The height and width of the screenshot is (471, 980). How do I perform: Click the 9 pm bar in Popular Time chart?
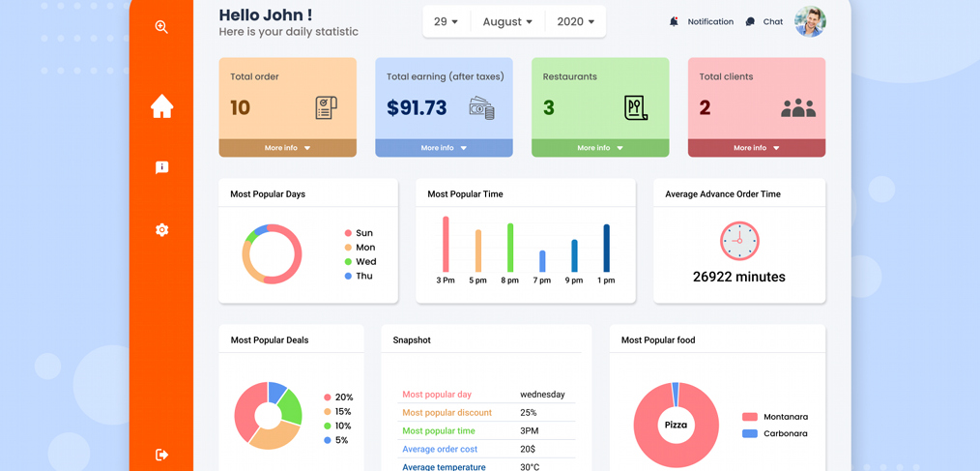click(x=574, y=256)
